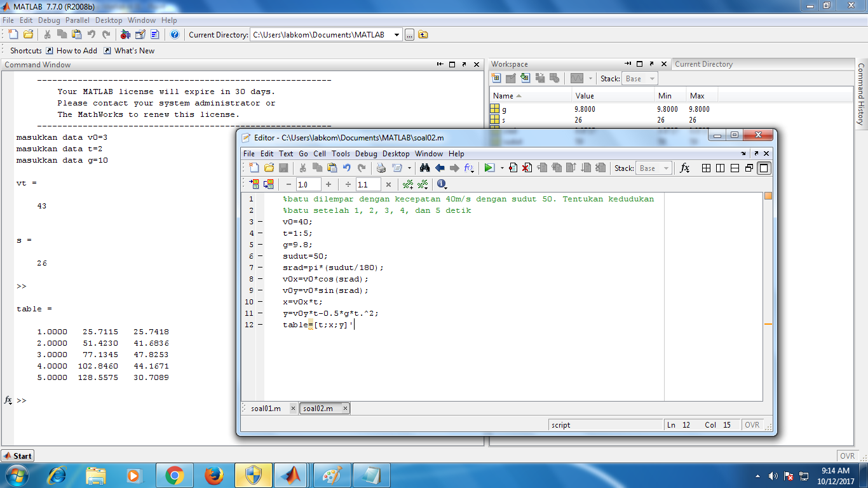
Task: Open the dropdown arrow beside Editor Print options
Action: 409,168
